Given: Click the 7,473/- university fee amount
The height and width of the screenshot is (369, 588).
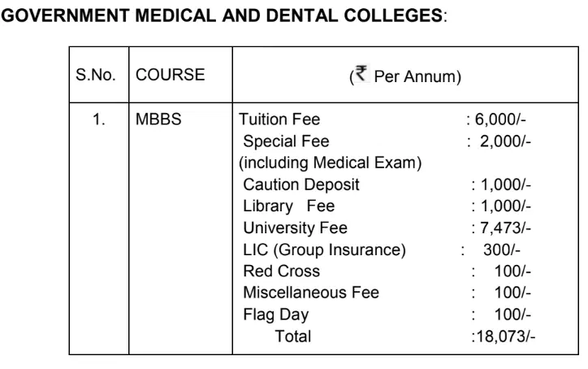Looking at the screenshot, I should pos(497,227).
